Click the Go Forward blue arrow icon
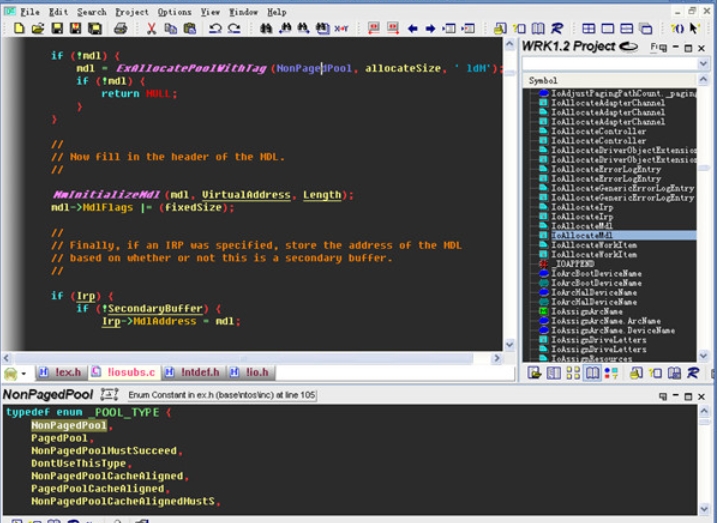 click(431, 29)
